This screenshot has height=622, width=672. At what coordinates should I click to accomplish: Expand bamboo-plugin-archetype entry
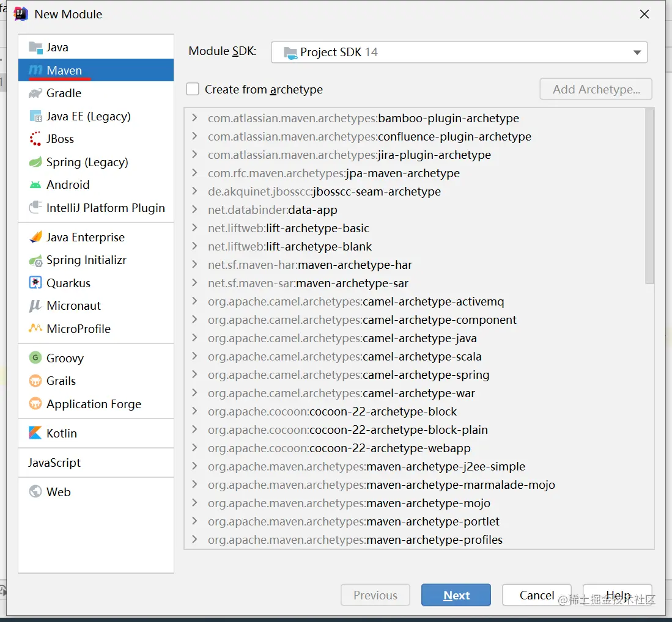click(194, 118)
